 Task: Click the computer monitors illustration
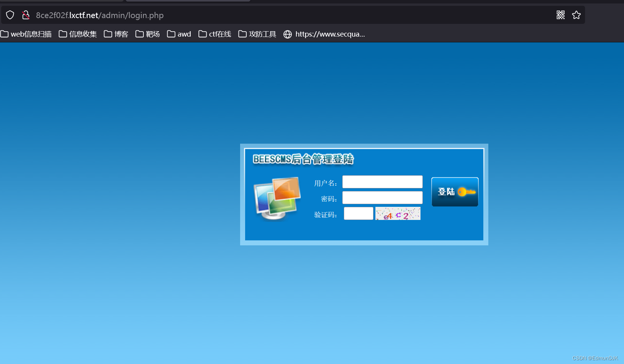tap(277, 198)
